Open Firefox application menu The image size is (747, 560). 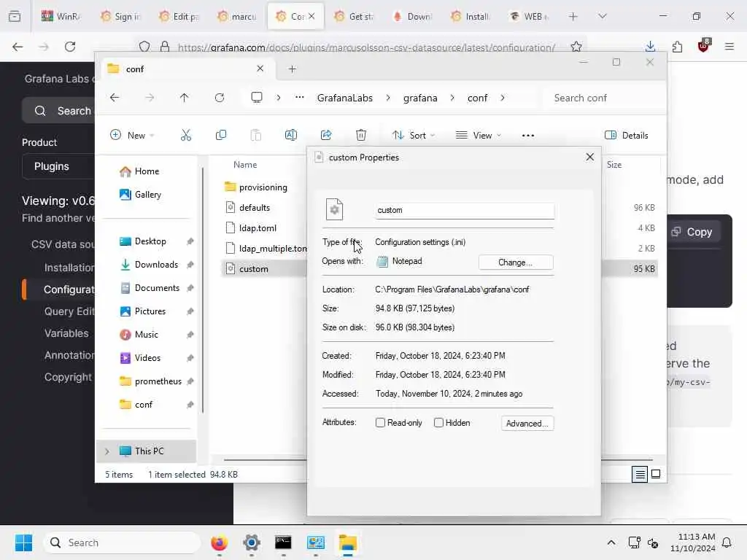729,47
